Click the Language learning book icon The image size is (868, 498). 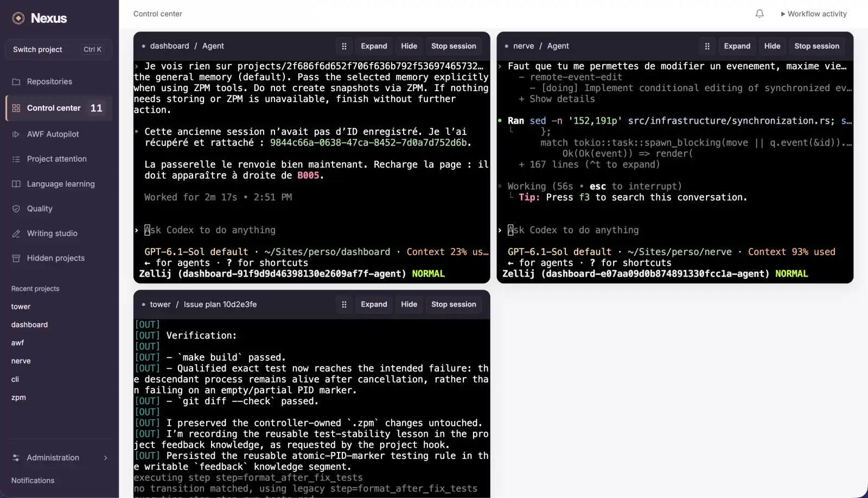coord(16,184)
